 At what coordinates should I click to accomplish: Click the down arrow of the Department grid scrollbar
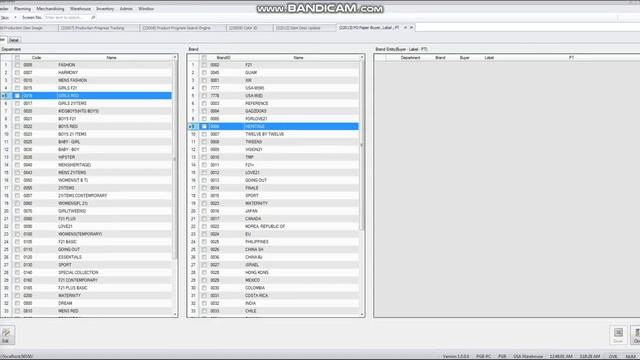point(175,314)
